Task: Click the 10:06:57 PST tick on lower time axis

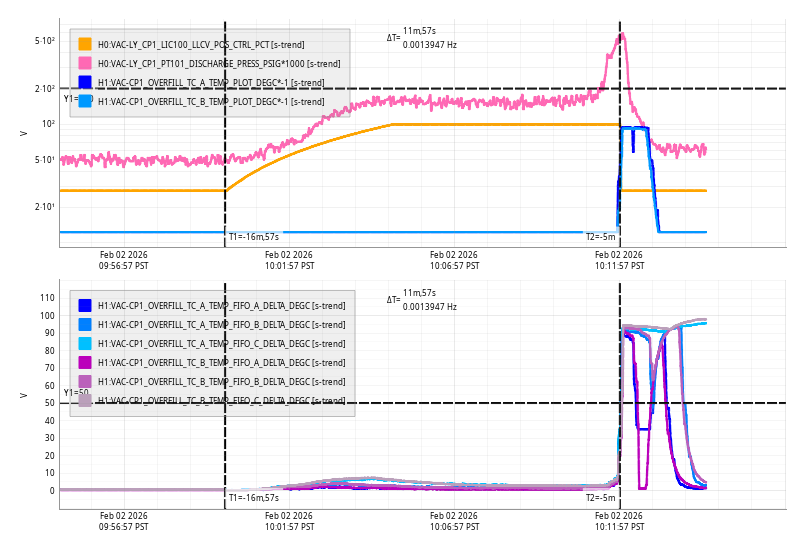Action: (x=455, y=522)
